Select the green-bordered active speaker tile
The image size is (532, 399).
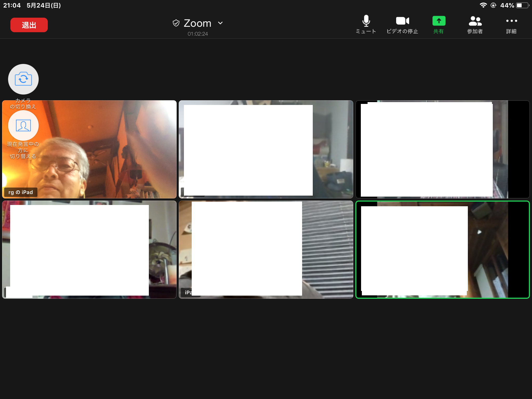point(442,249)
